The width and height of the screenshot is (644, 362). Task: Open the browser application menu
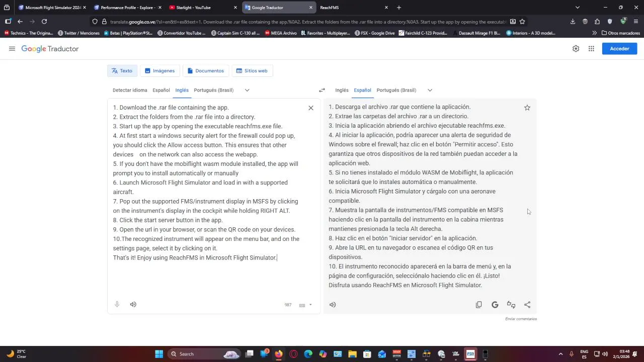click(x=636, y=22)
